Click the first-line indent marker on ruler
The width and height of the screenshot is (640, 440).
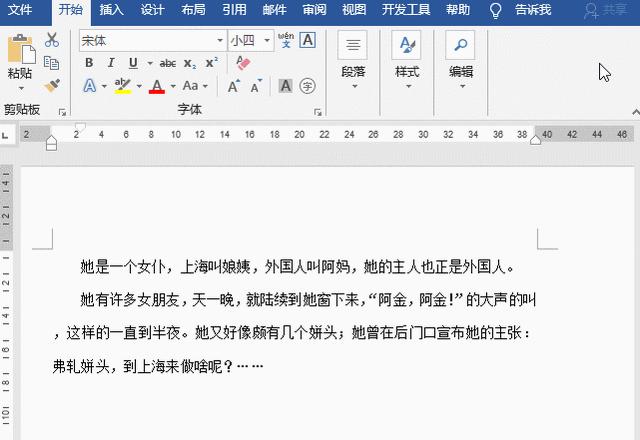click(80, 127)
